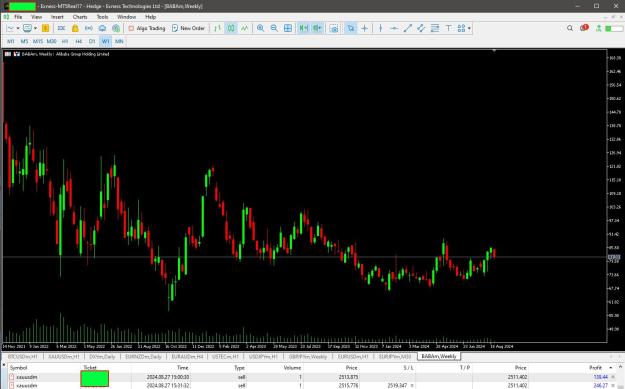Select the M5 timeframe
The height and width of the screenshot is (389, 625).
click(x=24, y=41)
